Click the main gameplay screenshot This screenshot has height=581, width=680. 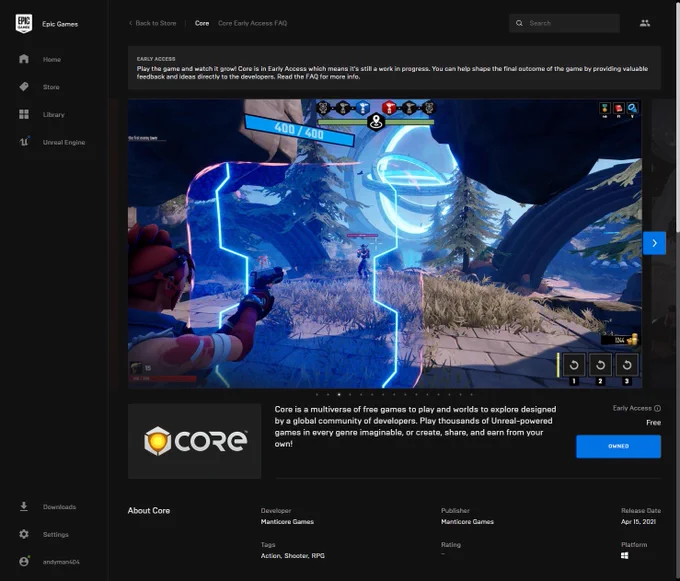click(x=385, y=243)
